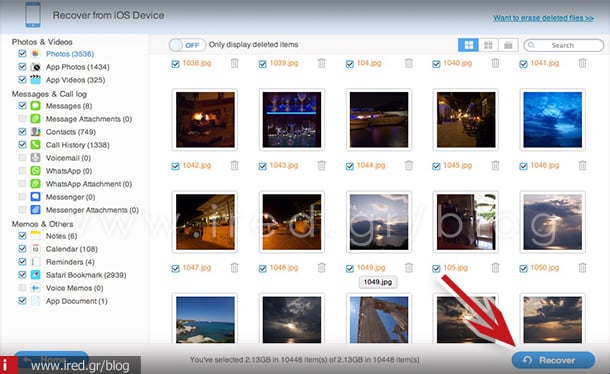Click trash icon next to 1048.jpg
Screen dimensions: 610x374
pos(321,268)
